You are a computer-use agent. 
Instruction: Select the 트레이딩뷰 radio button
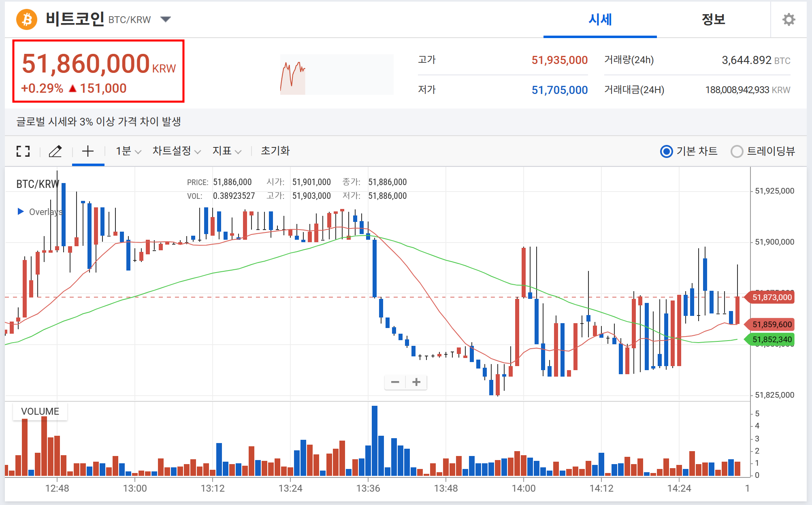pos(737,151)
